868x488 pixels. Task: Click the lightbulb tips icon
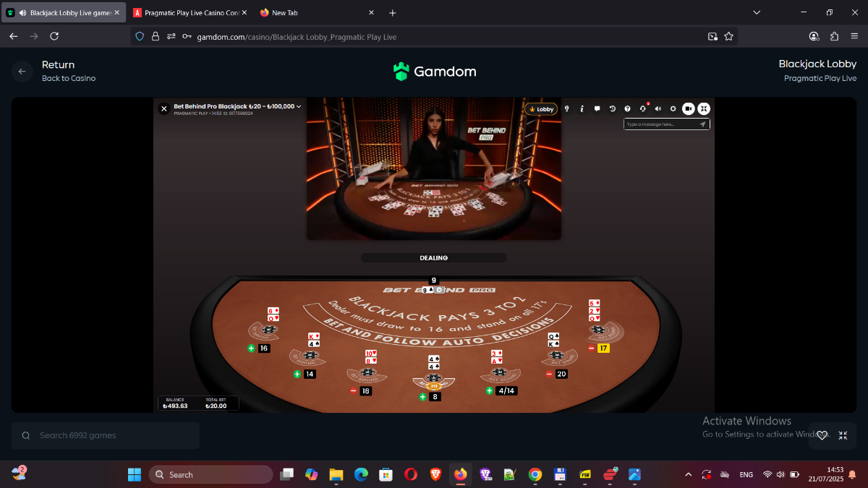point(567,109)
